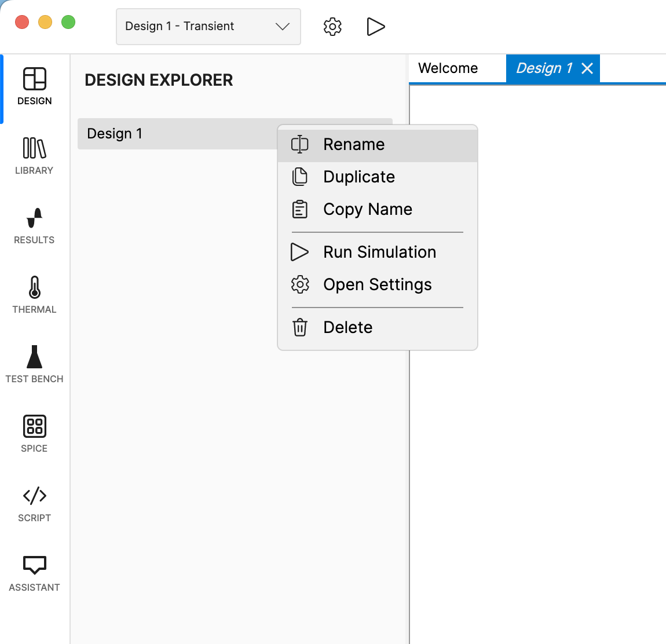Screen dimensions: 666x644
Task: Select Open Settings in context menu
Action: 377,284
